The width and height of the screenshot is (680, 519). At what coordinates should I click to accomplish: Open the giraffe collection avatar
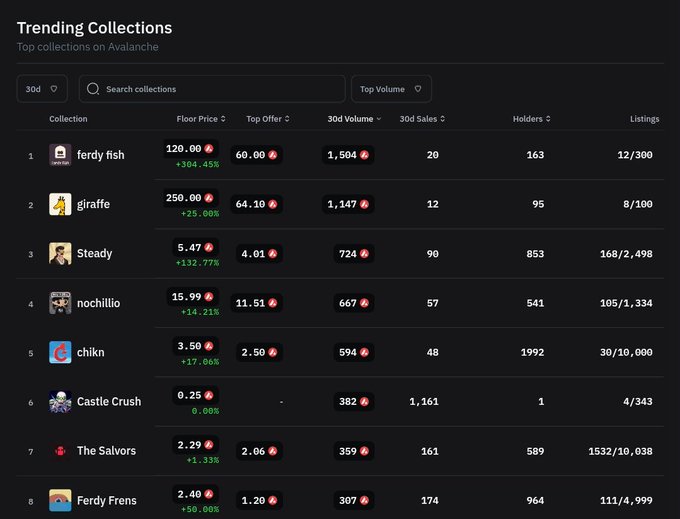60,204
